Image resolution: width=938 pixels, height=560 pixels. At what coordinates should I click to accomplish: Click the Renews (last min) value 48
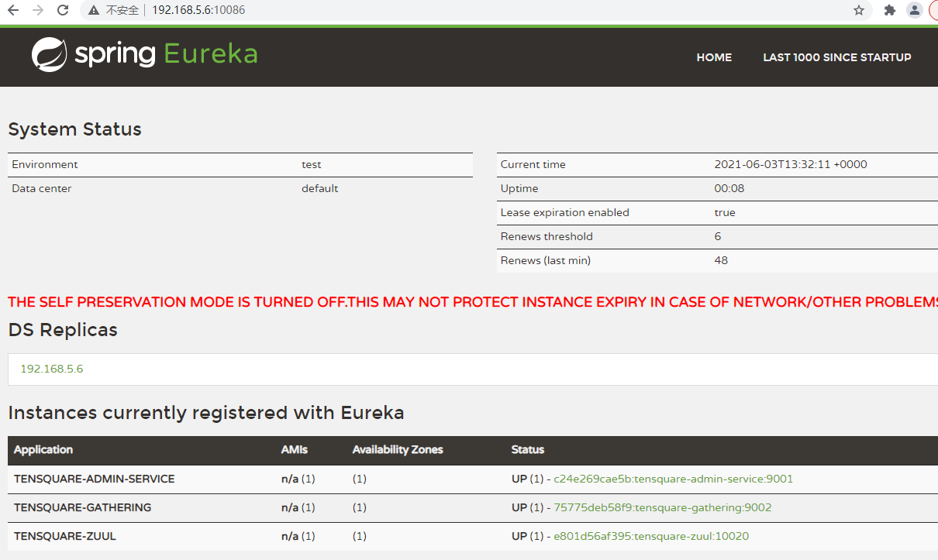pos(721,260)
